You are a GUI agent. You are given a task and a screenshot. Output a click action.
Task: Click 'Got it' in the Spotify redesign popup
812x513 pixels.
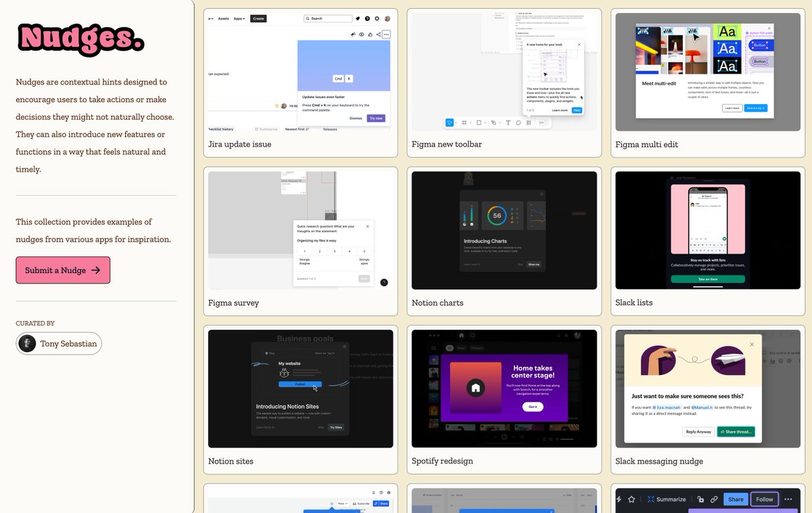[533, 407]
